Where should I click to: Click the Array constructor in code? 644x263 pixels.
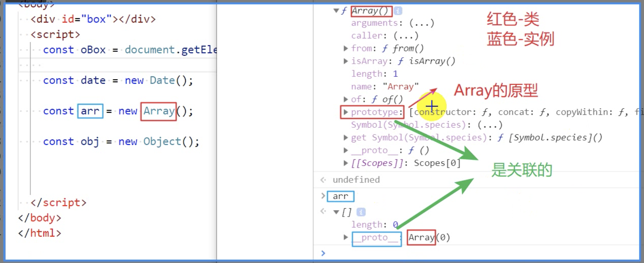tap(159, 111)
